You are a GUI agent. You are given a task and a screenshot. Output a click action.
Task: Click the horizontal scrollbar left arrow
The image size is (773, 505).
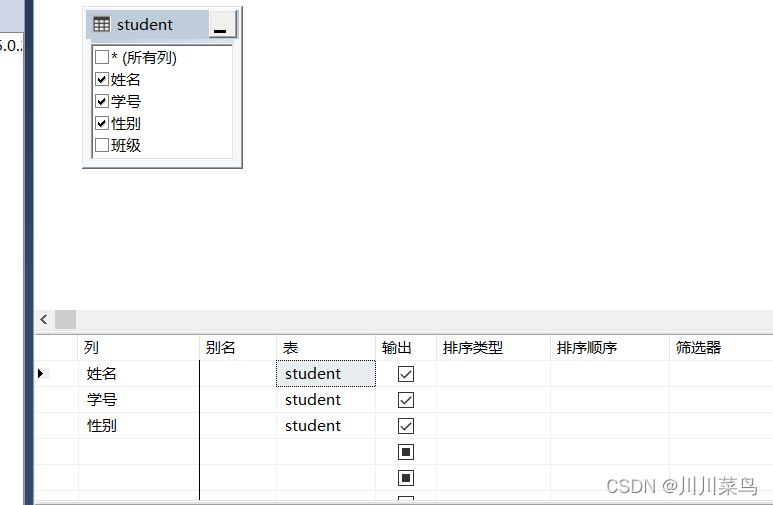point(44,320)
